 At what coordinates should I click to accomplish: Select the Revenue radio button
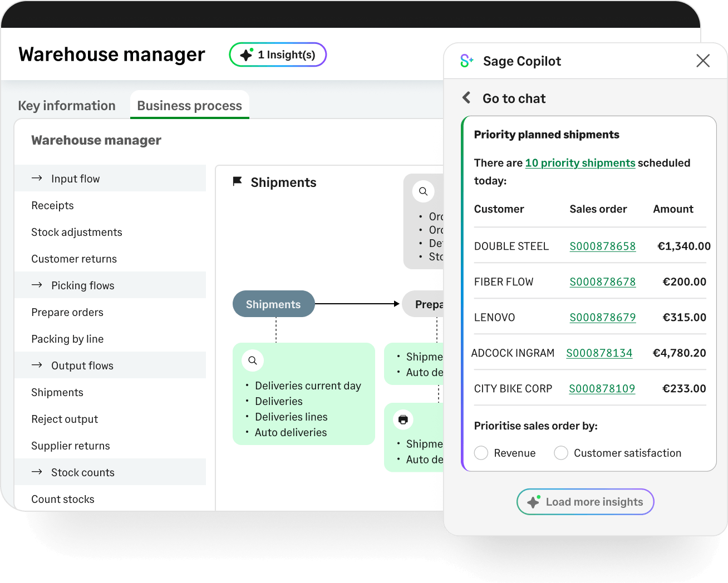pyautogui.click(x=481, y=453)
